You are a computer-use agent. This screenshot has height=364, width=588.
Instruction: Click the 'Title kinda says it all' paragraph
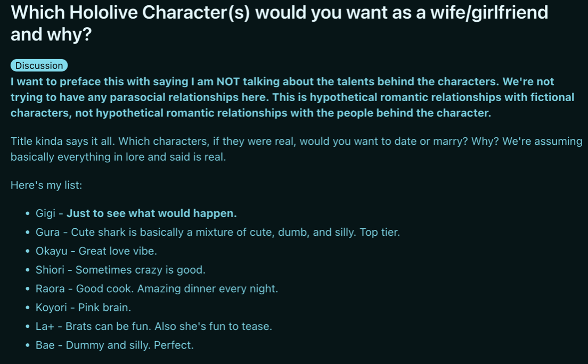[296, 149]
